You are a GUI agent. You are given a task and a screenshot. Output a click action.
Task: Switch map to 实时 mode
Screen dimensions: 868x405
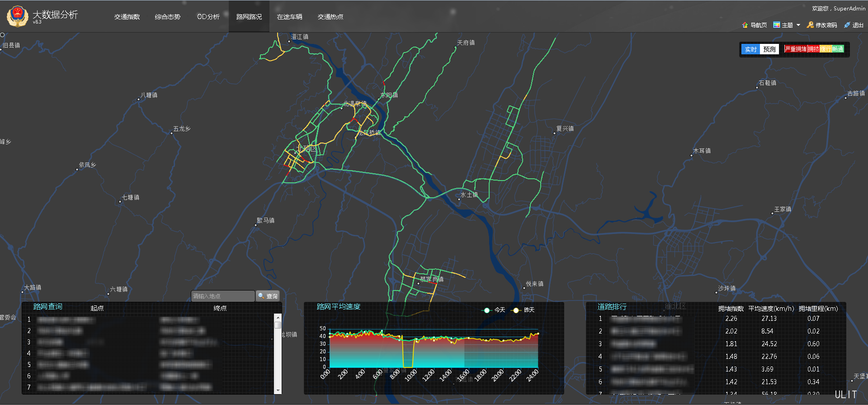click(x=750, y=49)
